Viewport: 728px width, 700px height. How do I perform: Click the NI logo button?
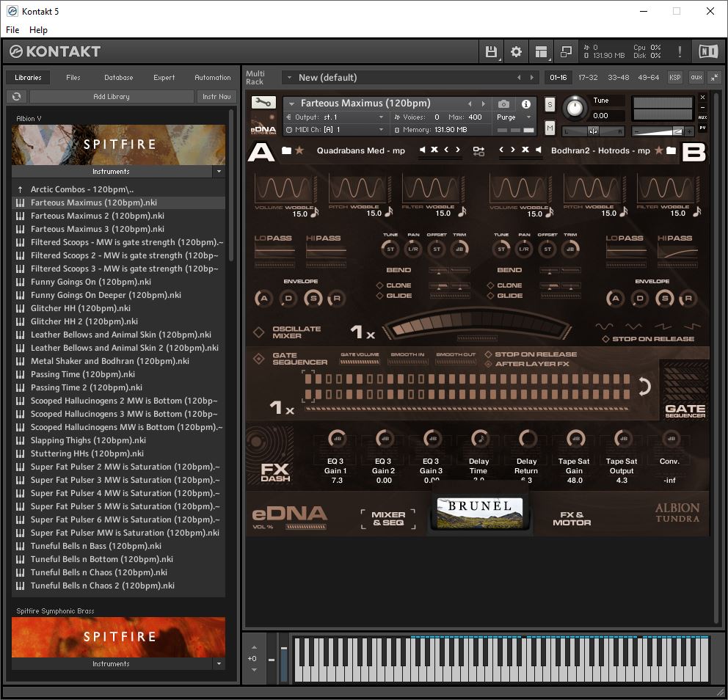tap(708, 51)
